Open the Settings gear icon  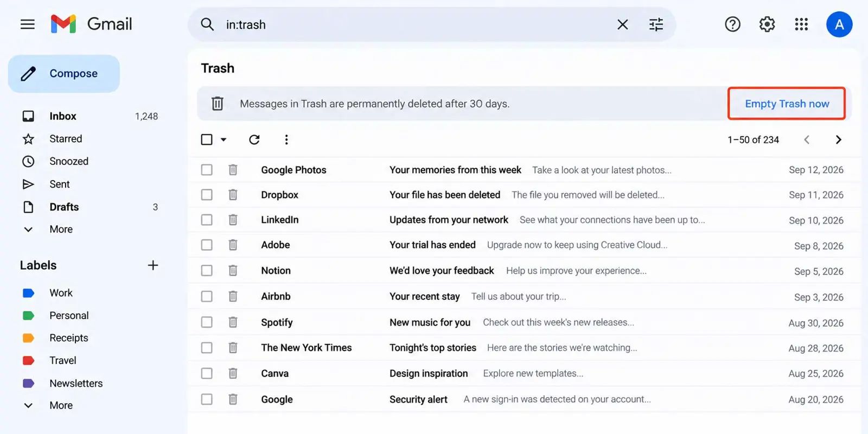[767, 24]
